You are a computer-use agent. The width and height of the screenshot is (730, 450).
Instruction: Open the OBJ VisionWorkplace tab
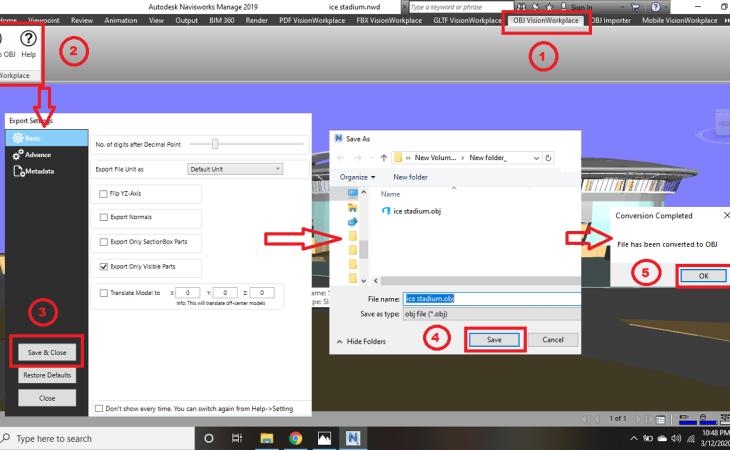click(546, 20)
